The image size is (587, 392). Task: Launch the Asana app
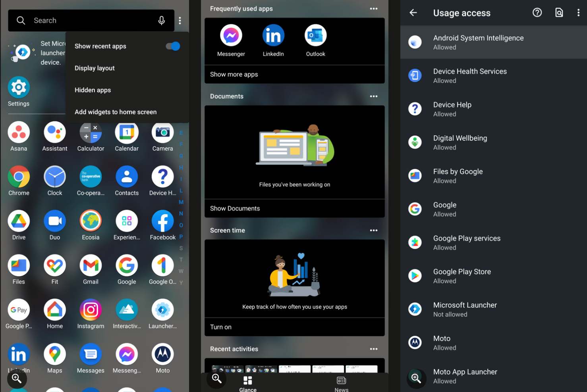click(19, 136)
